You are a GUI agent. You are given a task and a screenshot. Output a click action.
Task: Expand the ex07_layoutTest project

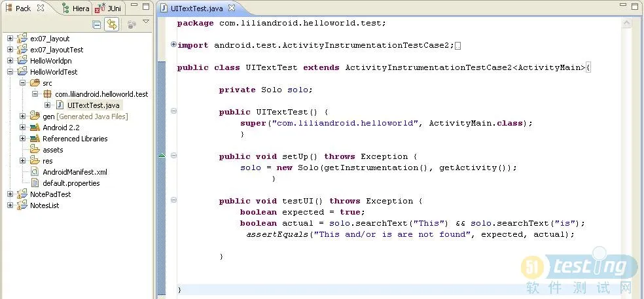point(10,49)
